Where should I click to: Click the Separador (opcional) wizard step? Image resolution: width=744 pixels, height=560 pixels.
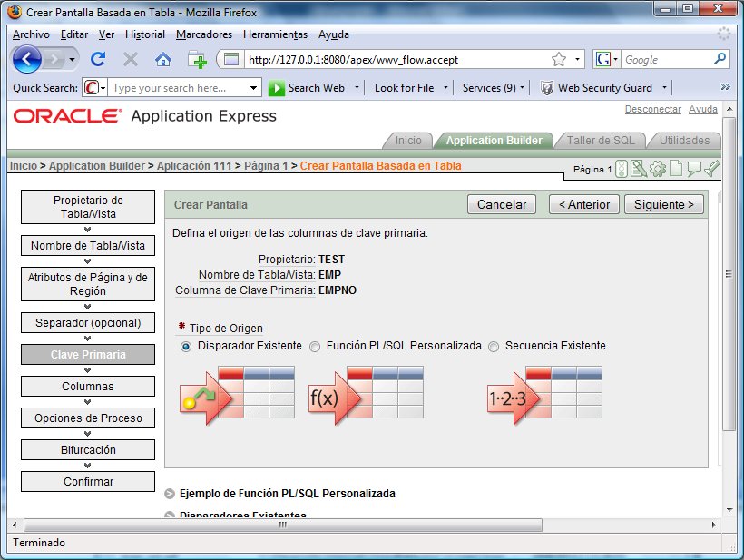tap(88, 323)
